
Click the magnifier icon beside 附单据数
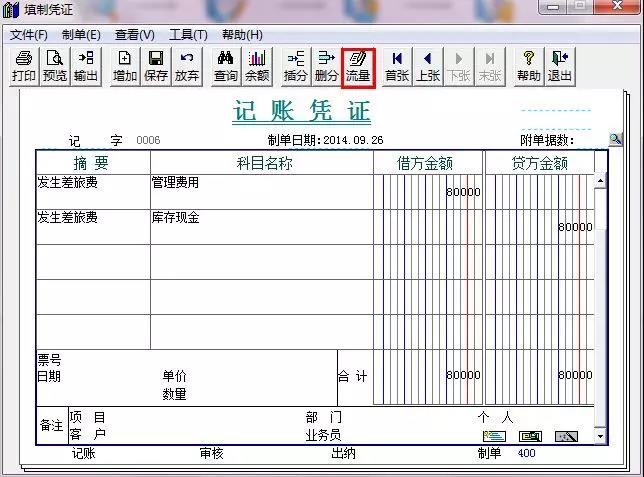pos(615,139)
